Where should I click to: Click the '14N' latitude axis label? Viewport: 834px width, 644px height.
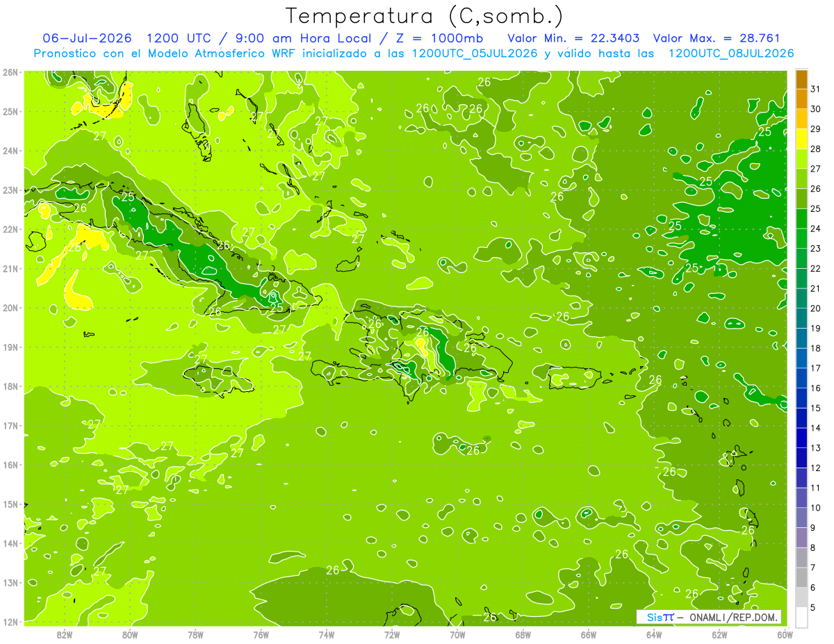tap(10, 543)
